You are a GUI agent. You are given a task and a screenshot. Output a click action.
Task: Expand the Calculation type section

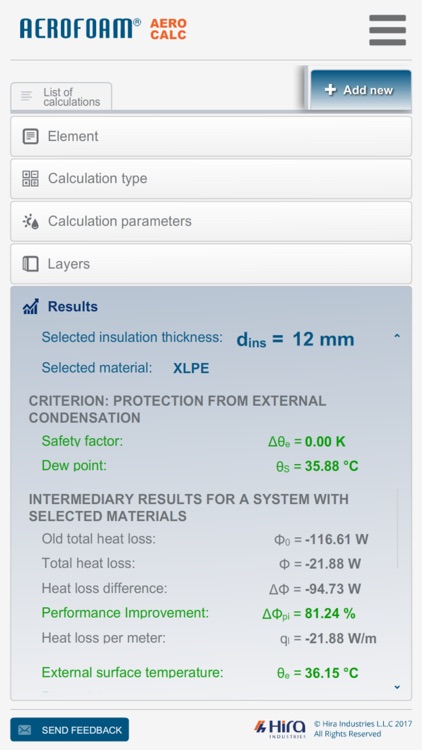click(211, 179)
